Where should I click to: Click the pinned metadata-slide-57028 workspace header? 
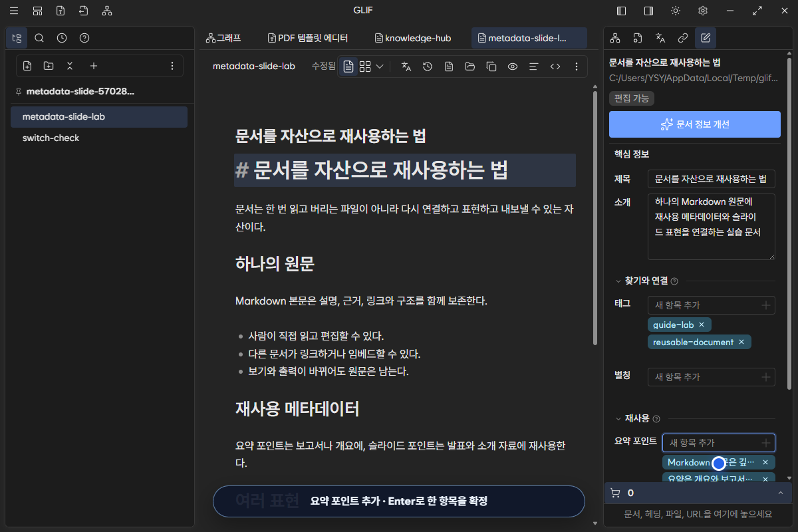click(x=80, y=91)
